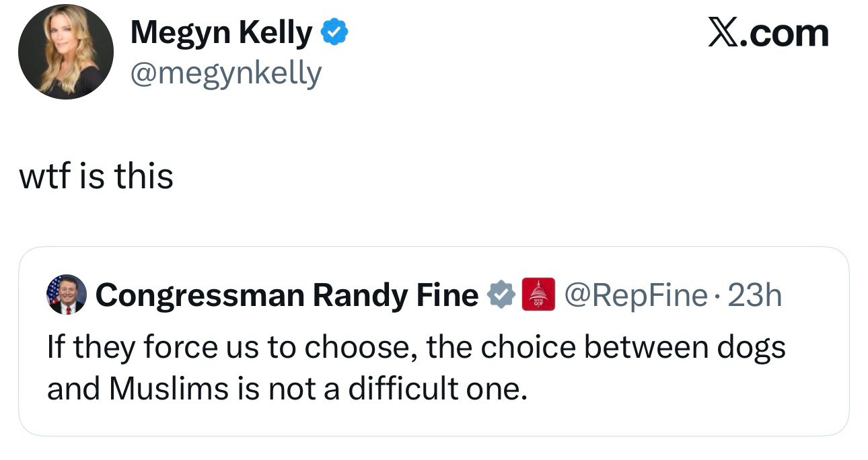This screenshot has width=868, height=460.
Task: Click the blue verified badge beside Megyn Kelly
Action: [334, 32]
